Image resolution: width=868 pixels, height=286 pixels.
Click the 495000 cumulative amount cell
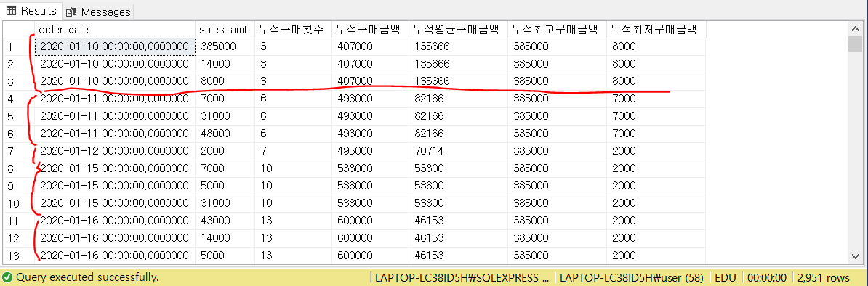point(370,152)
